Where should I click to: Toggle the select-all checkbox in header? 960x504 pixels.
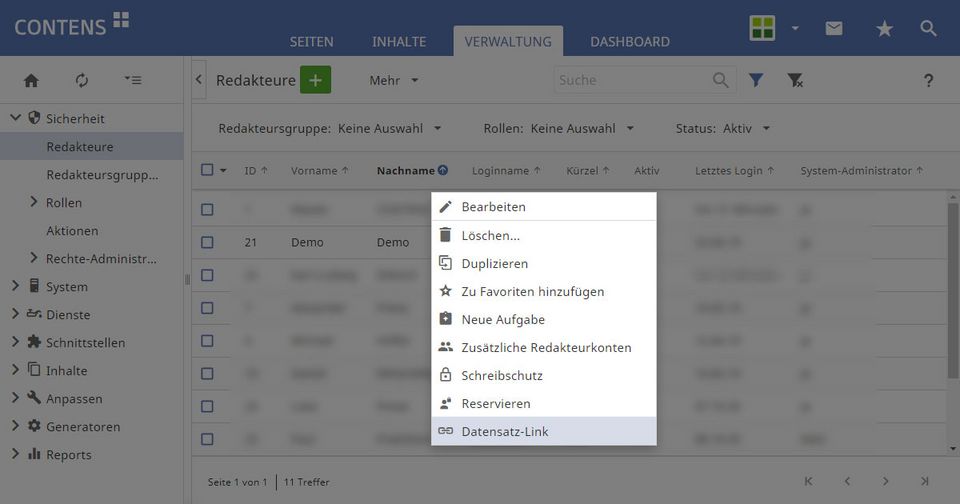tap(207, 170)
